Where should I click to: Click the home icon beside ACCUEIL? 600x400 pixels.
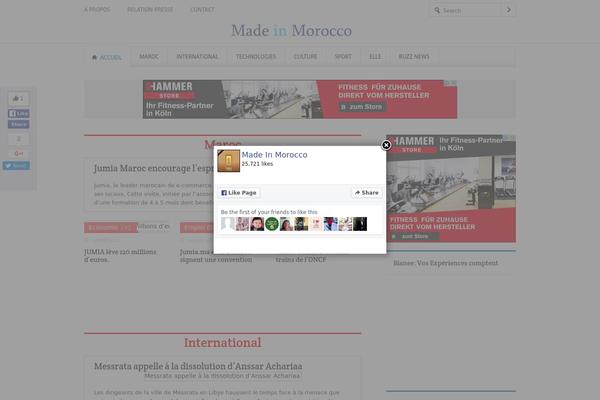point(95,57)
